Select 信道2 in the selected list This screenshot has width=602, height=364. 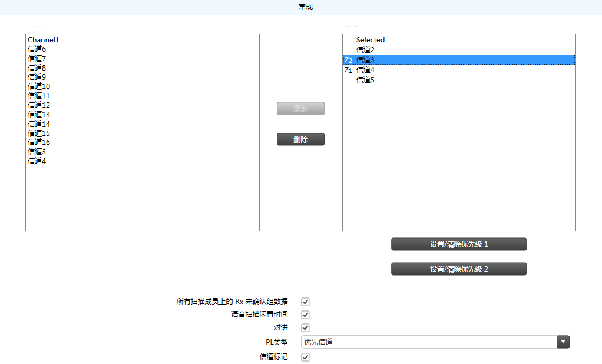tap(365, 50)
